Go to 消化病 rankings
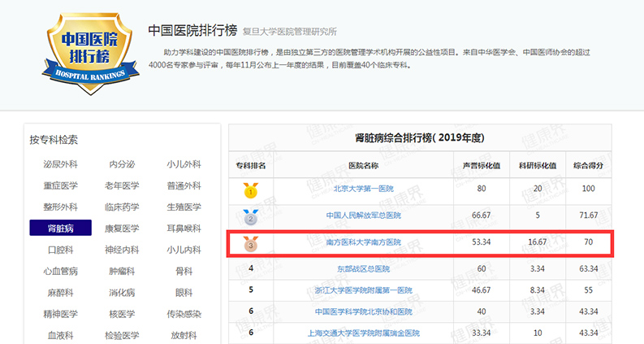The image size is (644, 344). click(122, 293)
